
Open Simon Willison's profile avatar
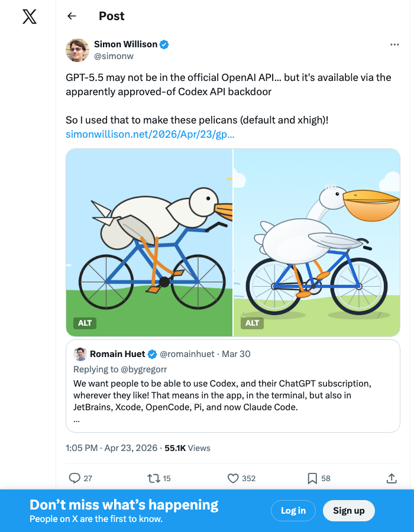click(77, 50)
